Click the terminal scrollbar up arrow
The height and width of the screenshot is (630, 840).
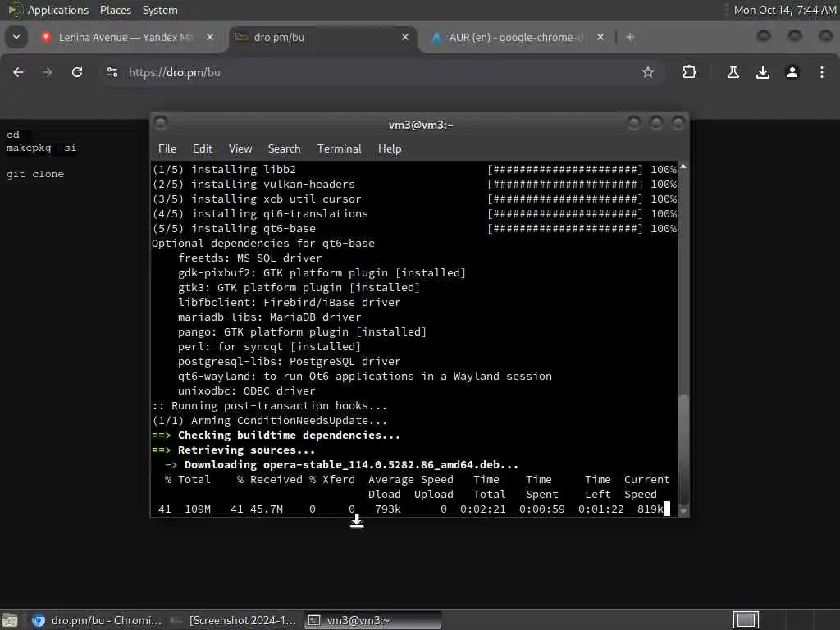683,167
